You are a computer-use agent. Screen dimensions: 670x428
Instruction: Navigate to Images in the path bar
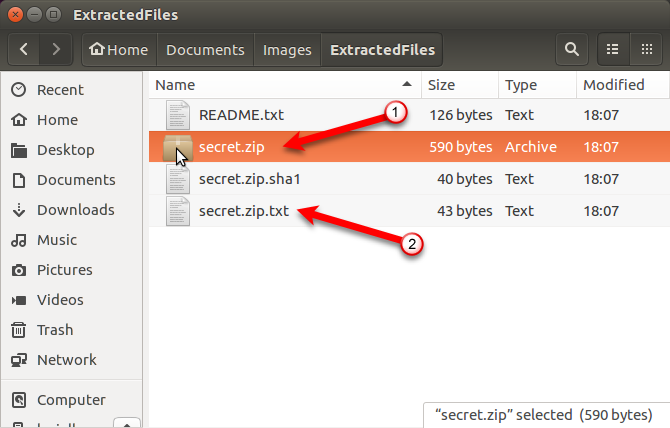[x=287, y=50]
